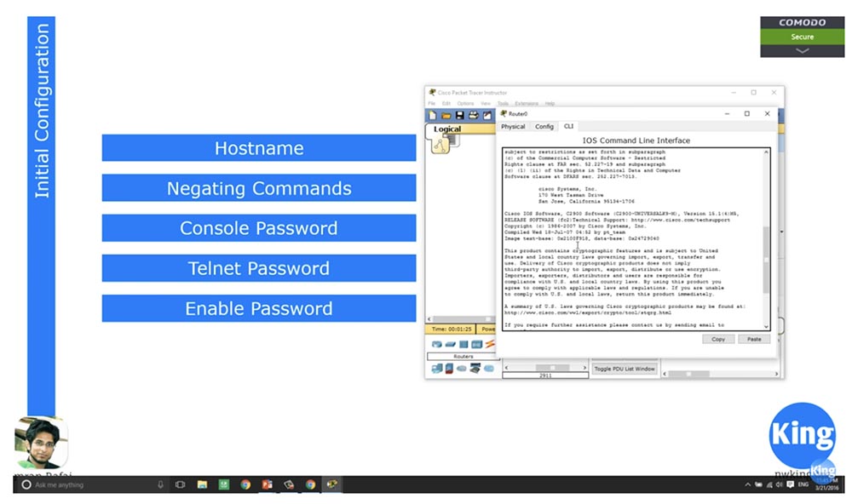Show hidden system tray icons

pos(748,484)
